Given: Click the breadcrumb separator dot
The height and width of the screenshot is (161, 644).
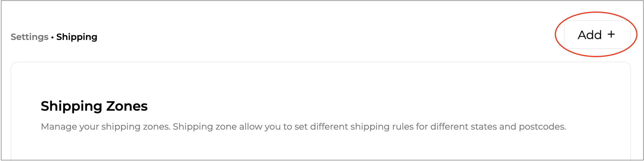Looking at the screenshot, I should 52,37.
